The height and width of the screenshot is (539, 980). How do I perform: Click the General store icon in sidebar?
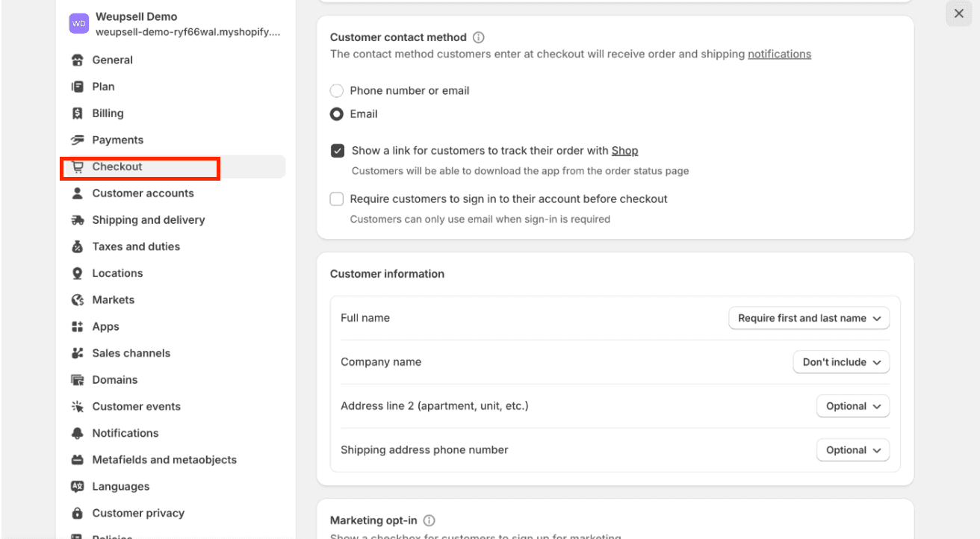[x=77, y=60]
